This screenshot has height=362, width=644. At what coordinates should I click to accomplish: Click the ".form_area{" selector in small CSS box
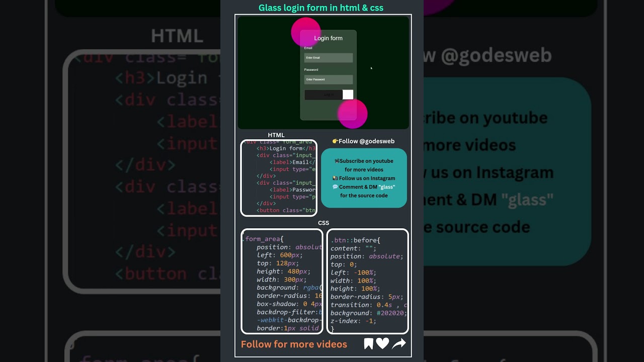coord(263,239)
